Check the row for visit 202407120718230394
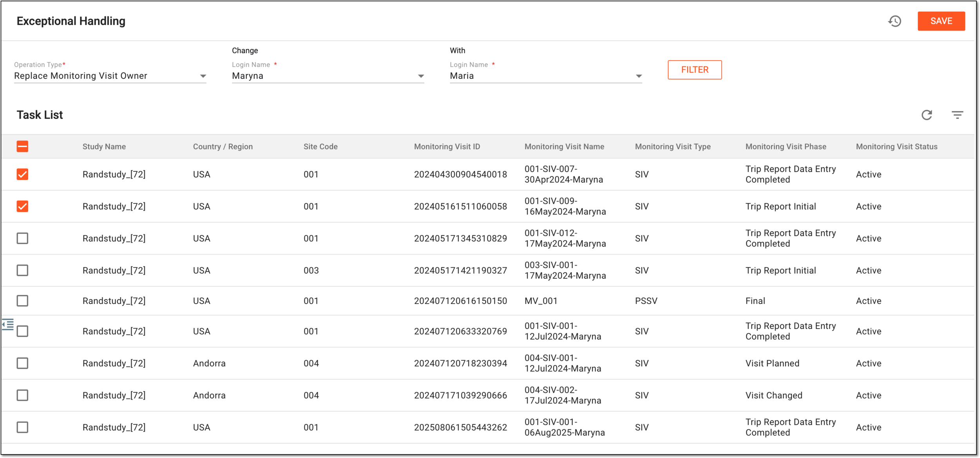 click(22, 363)
